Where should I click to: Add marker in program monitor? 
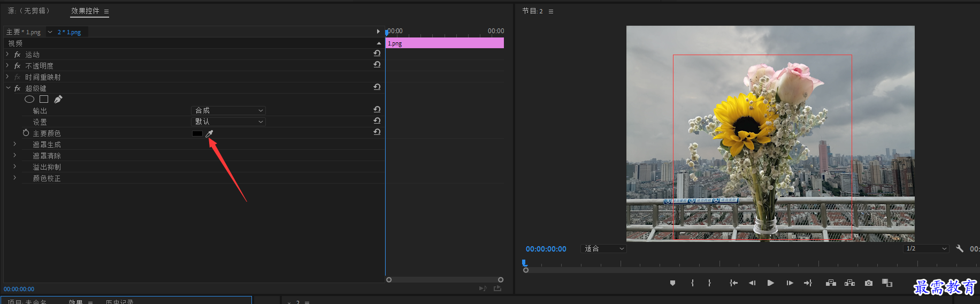pos(672,283)
